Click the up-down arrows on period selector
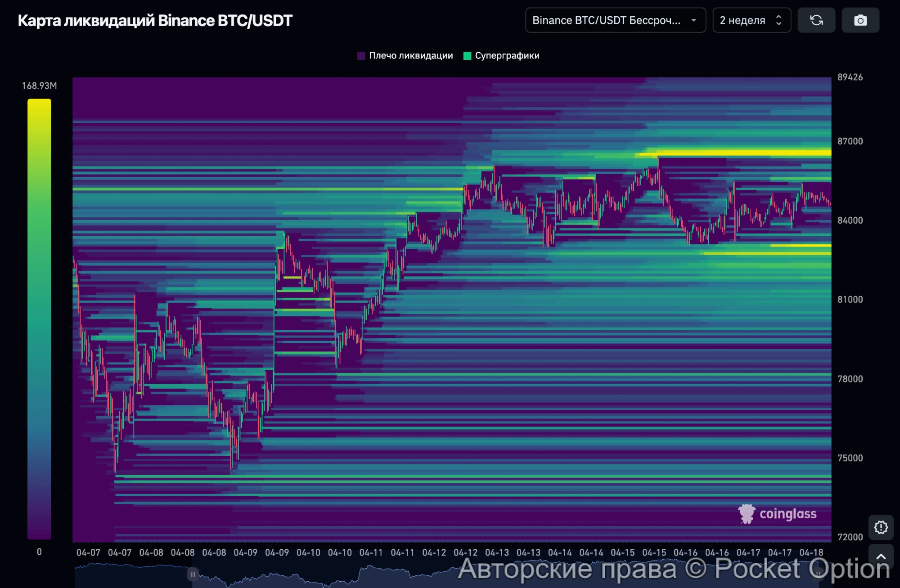 (x=779, y=20)
